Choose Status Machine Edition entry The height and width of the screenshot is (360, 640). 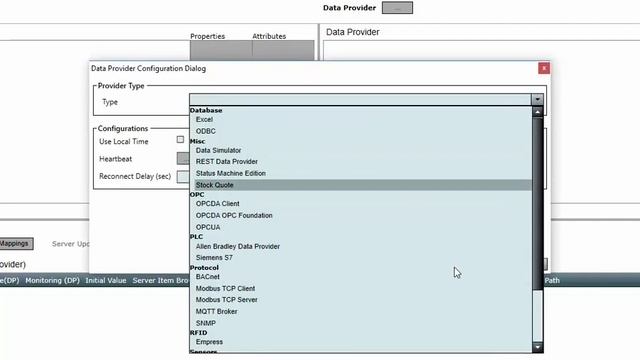(x=231, y=173)
